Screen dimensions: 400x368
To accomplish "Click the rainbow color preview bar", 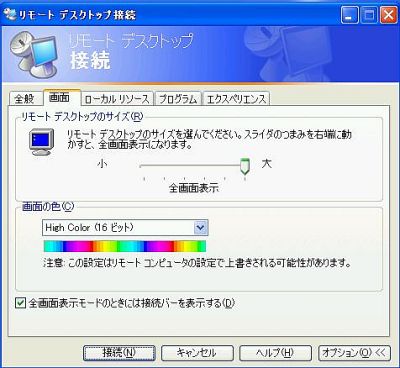I will coord(125,246).
